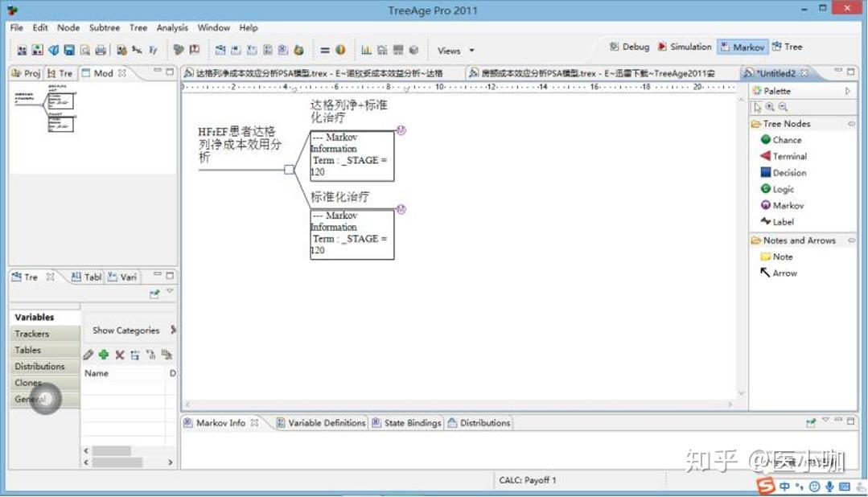Delete a variable using the red X icon

pyautogui.click(x=118, y=354)
